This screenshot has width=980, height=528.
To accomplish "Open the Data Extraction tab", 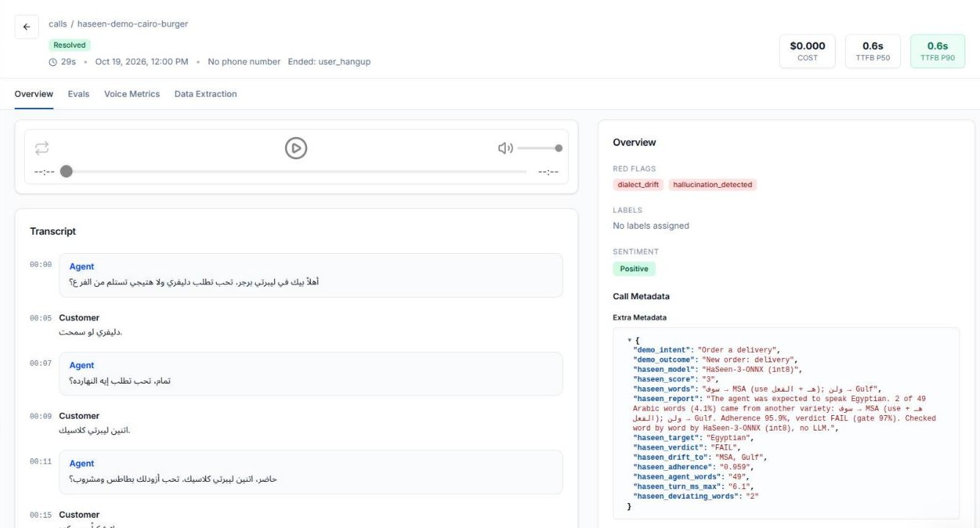I will click(205, 94).
